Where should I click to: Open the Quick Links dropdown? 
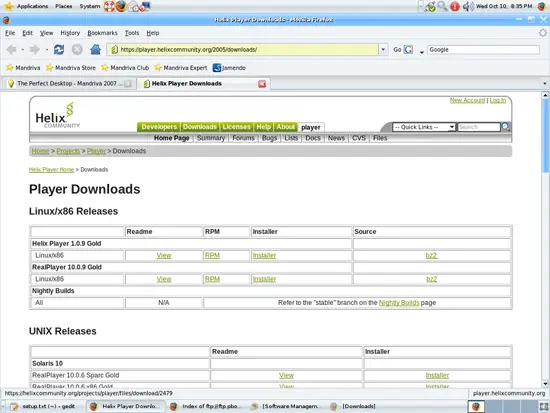pos(424,127)
